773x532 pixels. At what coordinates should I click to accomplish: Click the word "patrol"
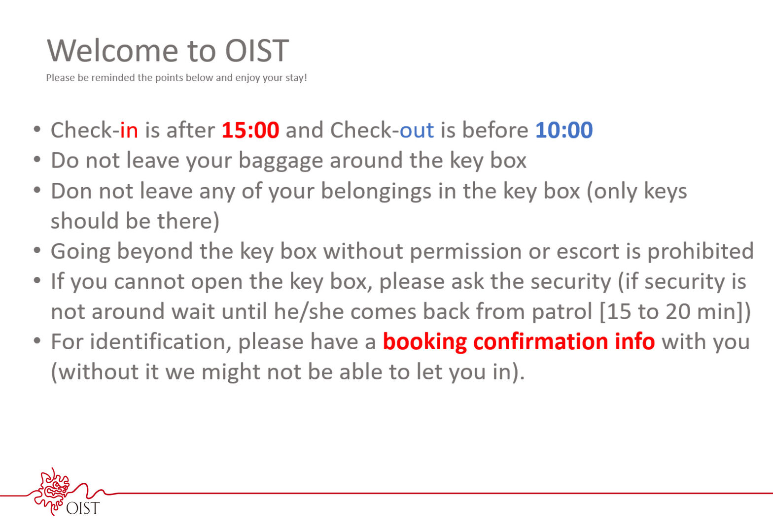click(x=561, y=311)
